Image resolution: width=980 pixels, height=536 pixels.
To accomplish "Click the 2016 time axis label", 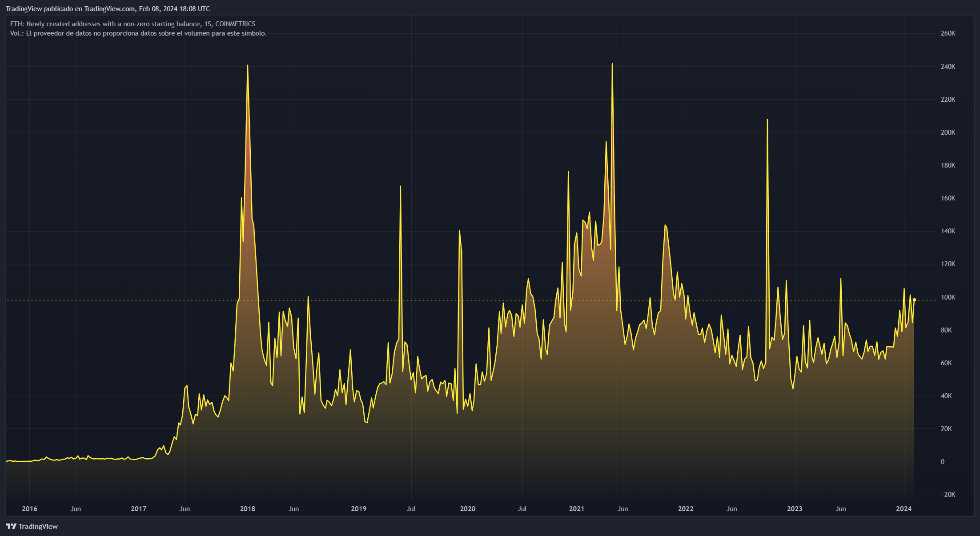I will pos(30,509).
